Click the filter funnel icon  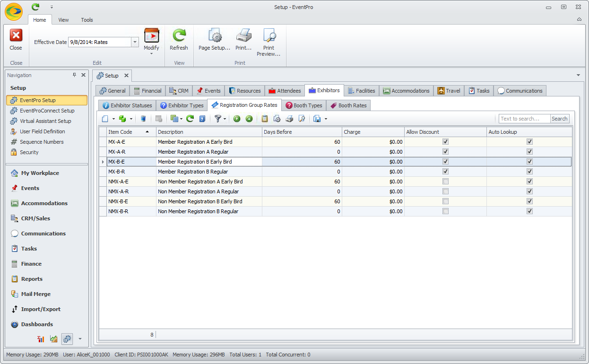click(217, 119)
